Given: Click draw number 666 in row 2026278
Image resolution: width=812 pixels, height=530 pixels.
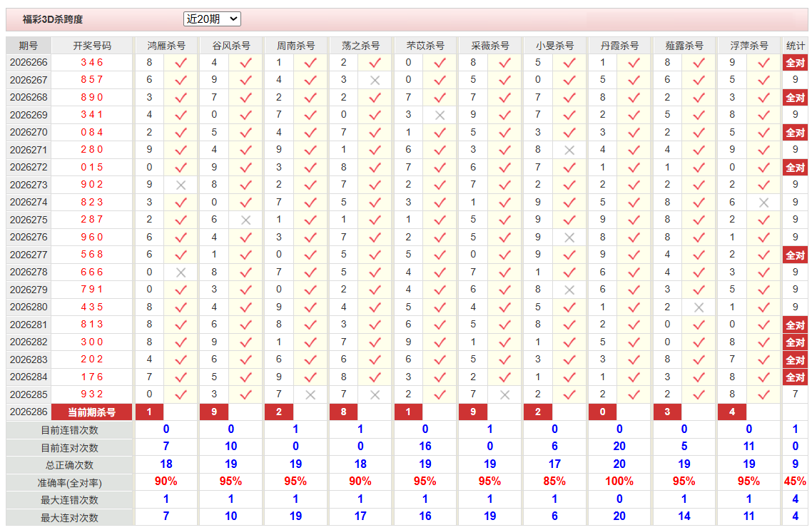Looking at the screenshot, I should (x=91, y=272).
